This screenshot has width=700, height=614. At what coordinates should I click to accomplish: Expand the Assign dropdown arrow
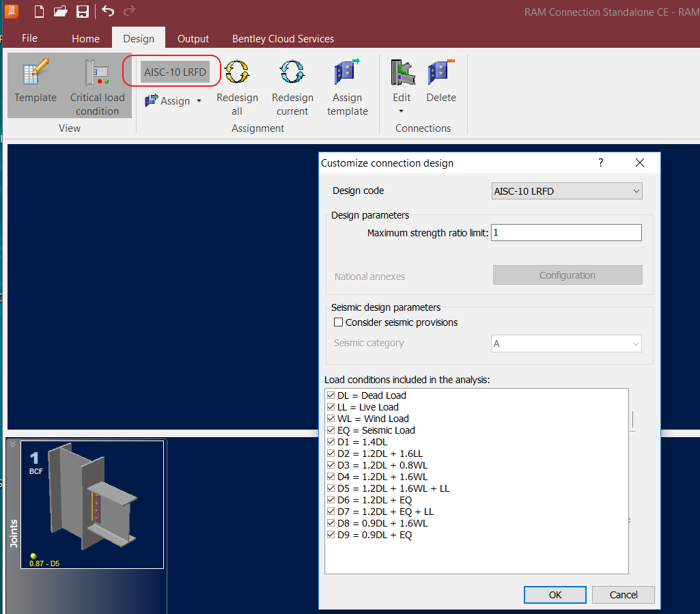tap(199, 101)
